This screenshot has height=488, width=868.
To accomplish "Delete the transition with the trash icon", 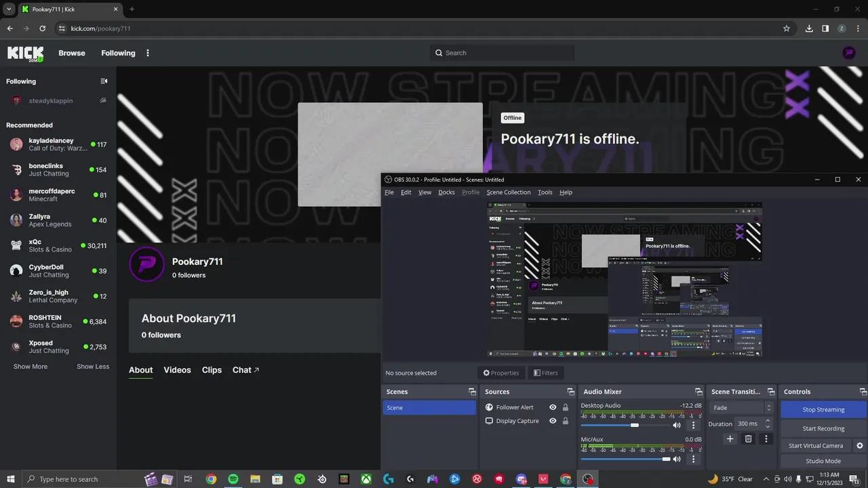I will [749, 439].
